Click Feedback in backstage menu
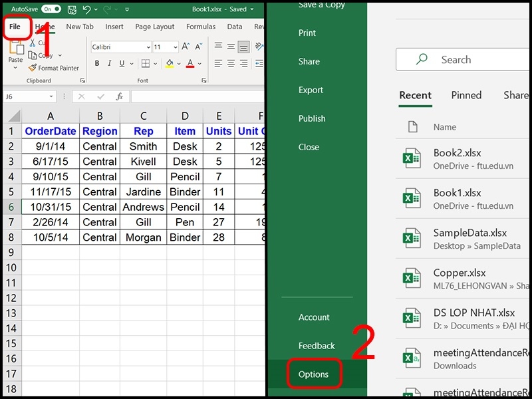The height and width of the screenshot is (399, 532). pos(317,346)
